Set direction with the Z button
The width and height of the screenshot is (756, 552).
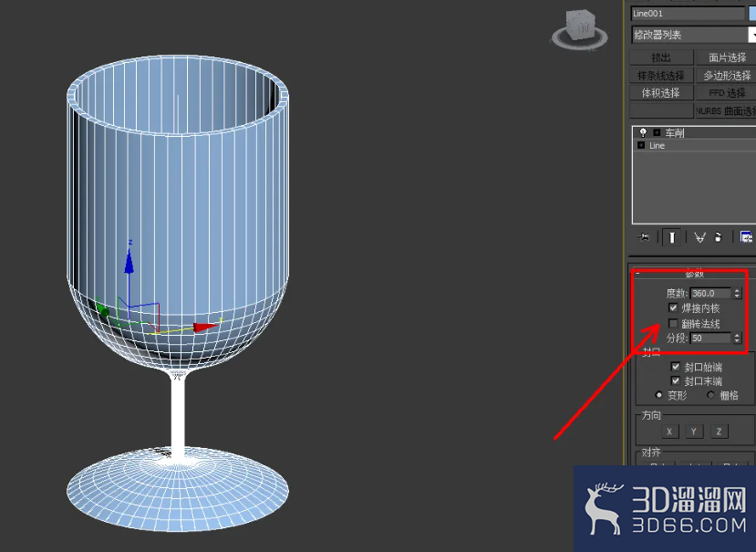pyautogui.click(x=719, y=432)
